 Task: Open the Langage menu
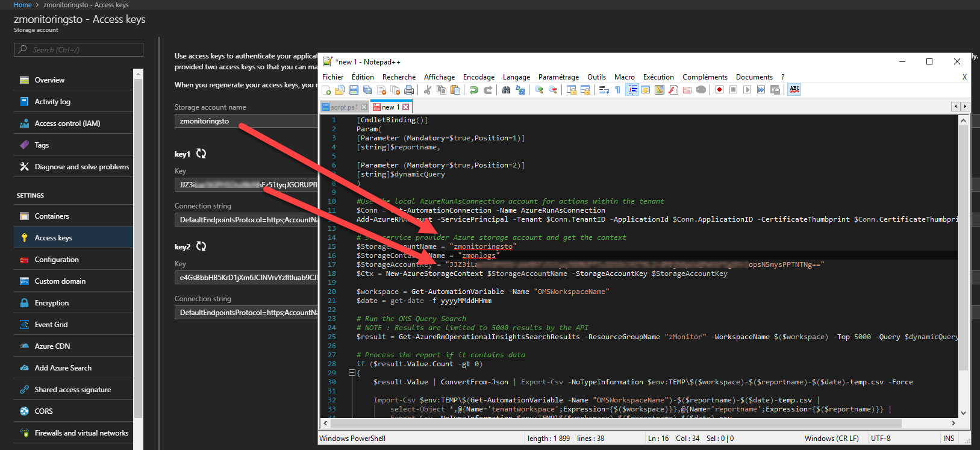point(516,77)
